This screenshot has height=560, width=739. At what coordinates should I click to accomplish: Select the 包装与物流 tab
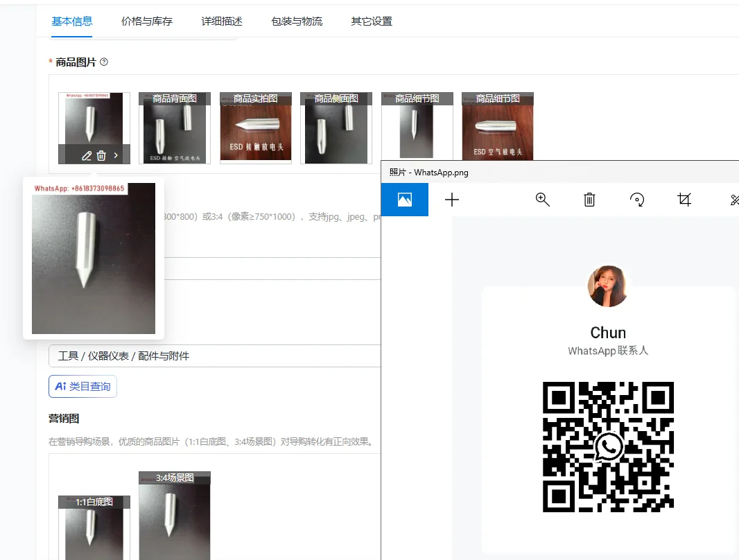coord(297,21)
